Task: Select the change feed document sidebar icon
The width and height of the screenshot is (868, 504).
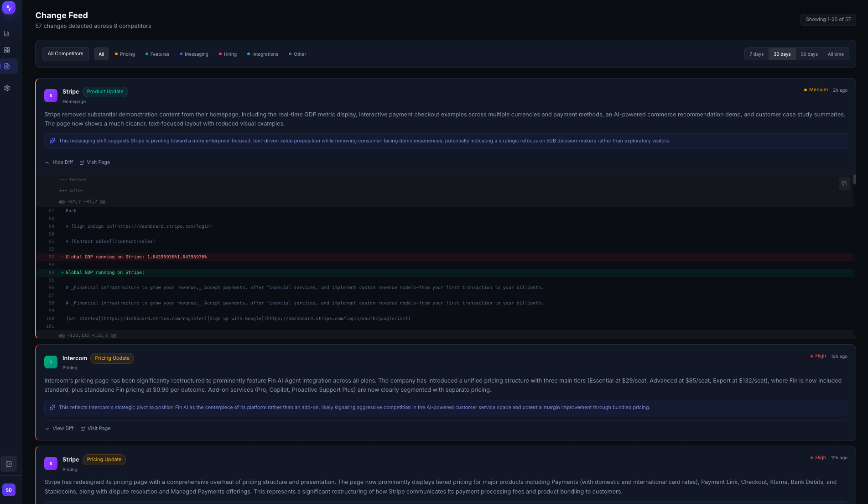Action: (x=7, y=66)
